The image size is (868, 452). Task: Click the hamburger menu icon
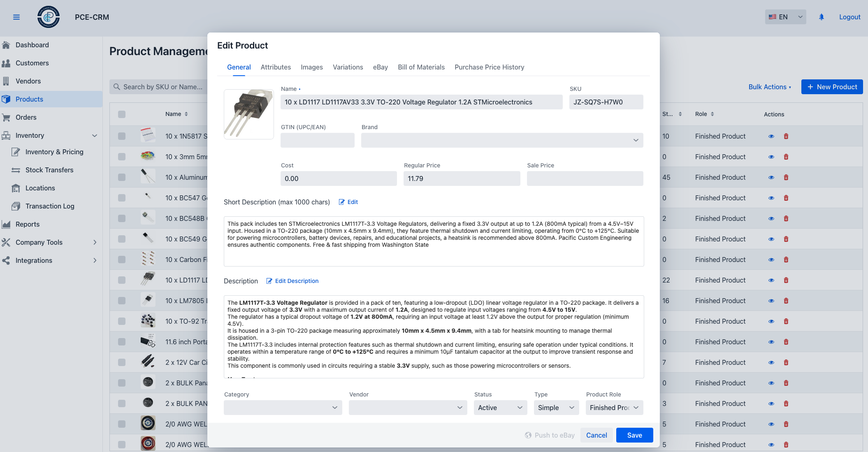click(16, 17)
